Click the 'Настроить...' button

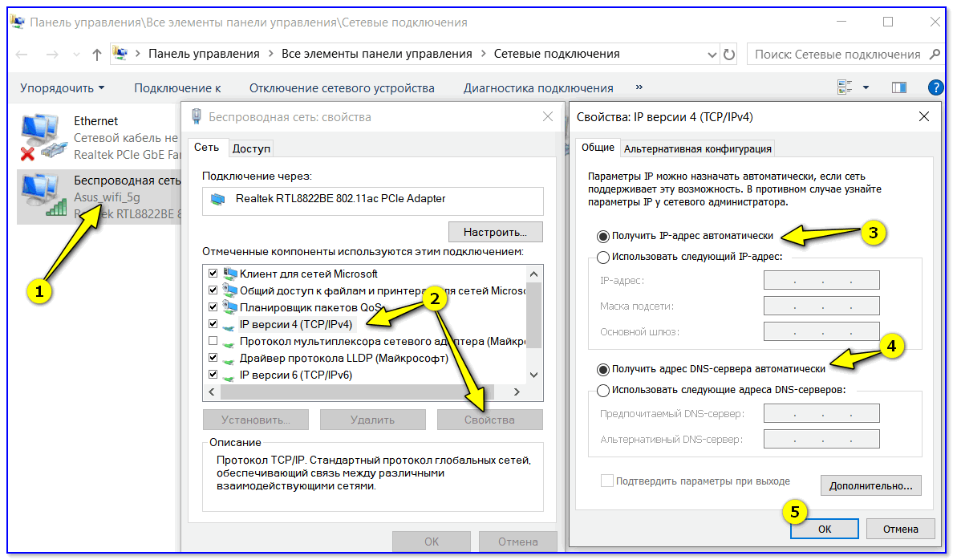click(495, 233)
